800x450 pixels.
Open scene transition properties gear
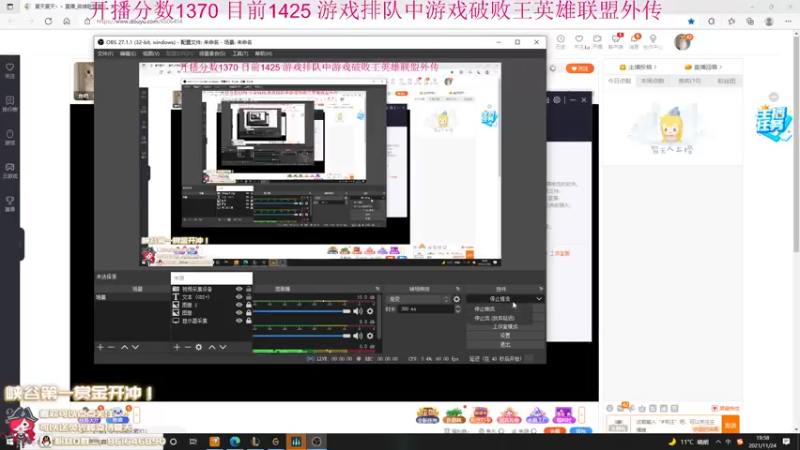pyautogui.click(x=457, y=299)
